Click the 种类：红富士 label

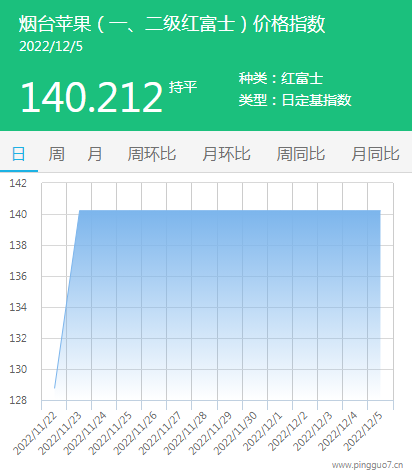[281, 79]
